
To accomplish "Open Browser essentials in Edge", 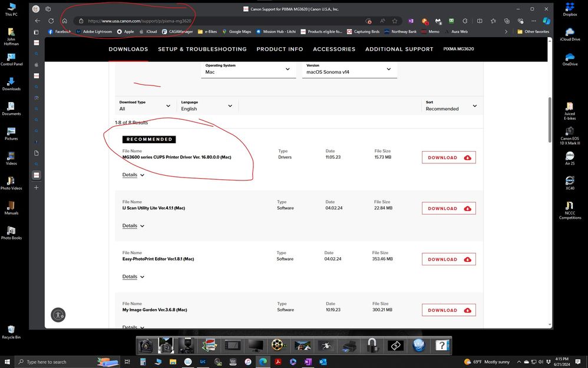I will 520,21.
